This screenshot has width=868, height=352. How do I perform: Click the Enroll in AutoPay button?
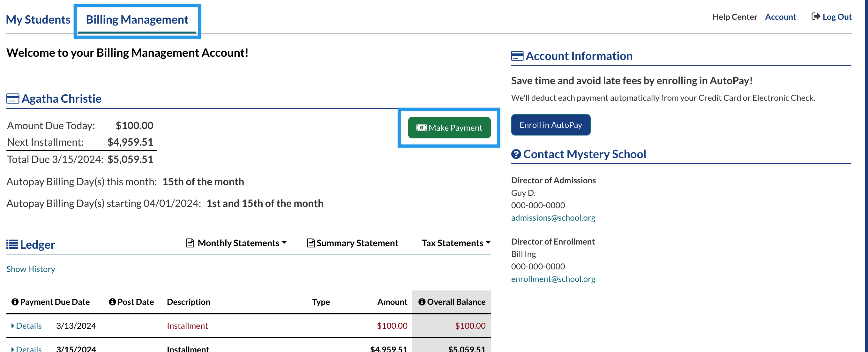(550, 125)
